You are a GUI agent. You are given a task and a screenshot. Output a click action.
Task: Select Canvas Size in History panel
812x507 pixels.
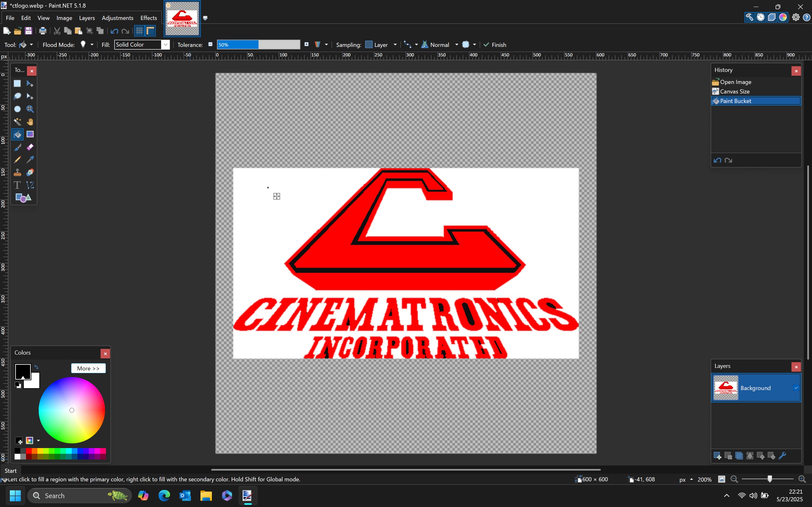[735, 91]
